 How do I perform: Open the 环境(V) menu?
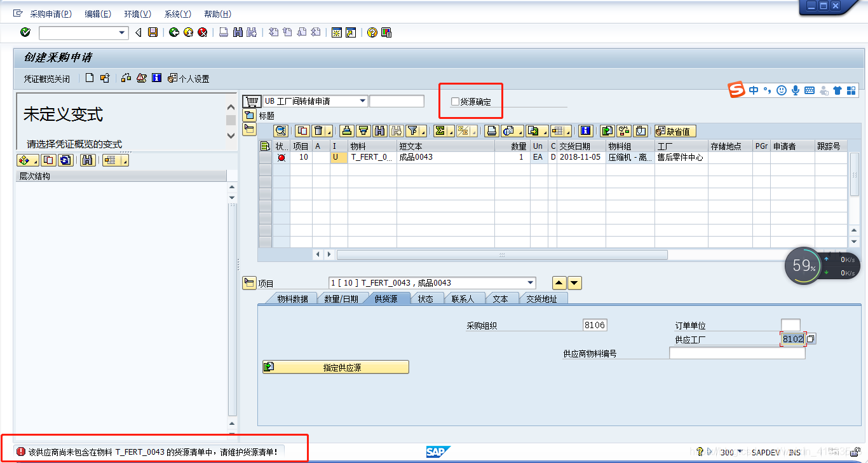click(138, 14)
